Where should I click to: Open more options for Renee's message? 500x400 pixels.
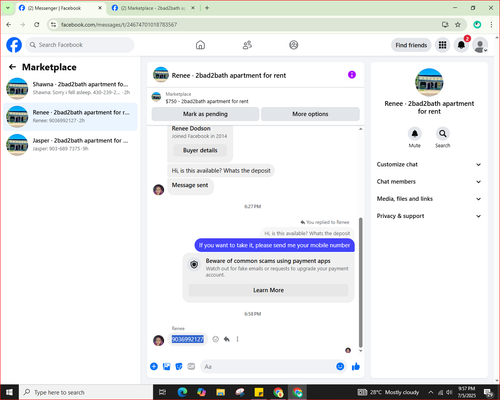click(x=237, y=339)
